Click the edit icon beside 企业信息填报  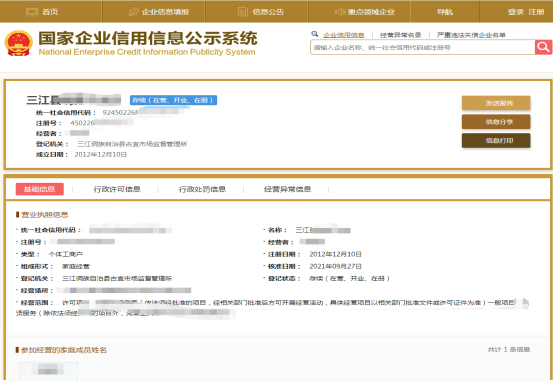point(134,12)
